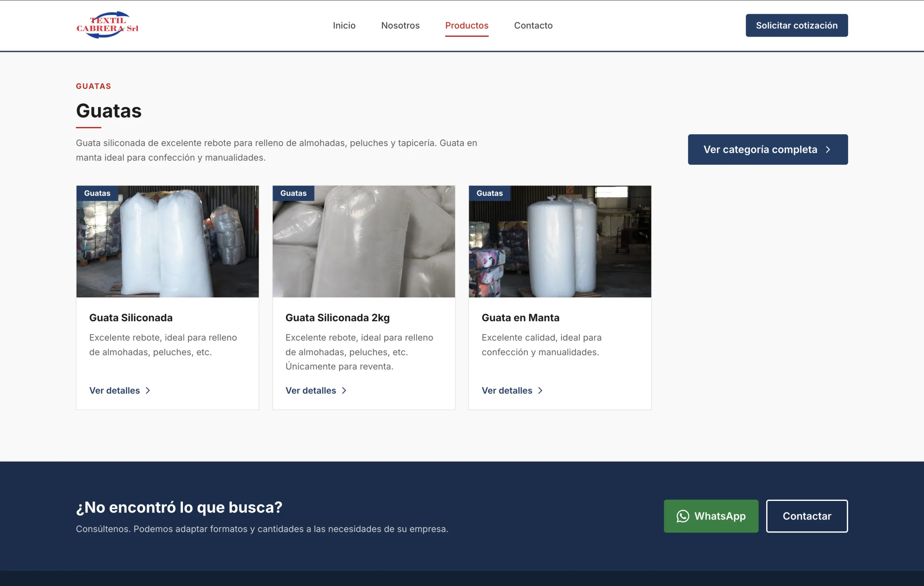The image size is (924, 586).
Task: Click the chevron beside Guata Siliconada 2kg's Ver detalles
Action: coord(344,391)
